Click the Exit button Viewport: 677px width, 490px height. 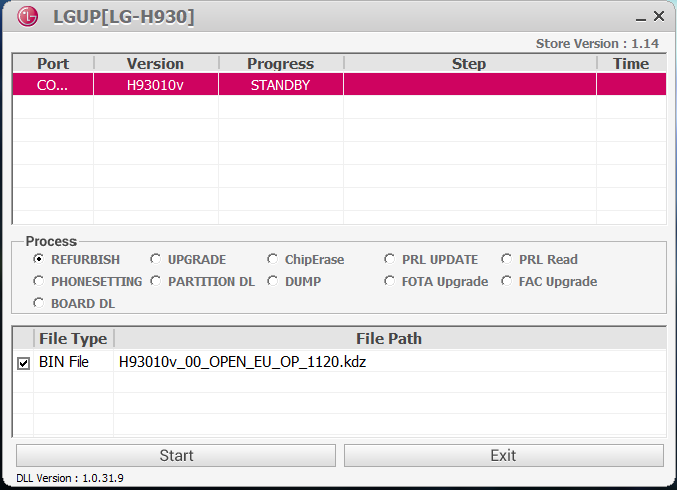coord(503,455)
